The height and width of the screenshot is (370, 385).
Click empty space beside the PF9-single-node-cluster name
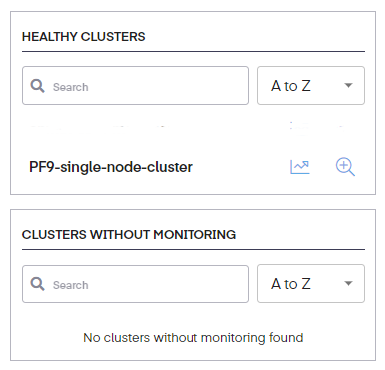point(240,167)
